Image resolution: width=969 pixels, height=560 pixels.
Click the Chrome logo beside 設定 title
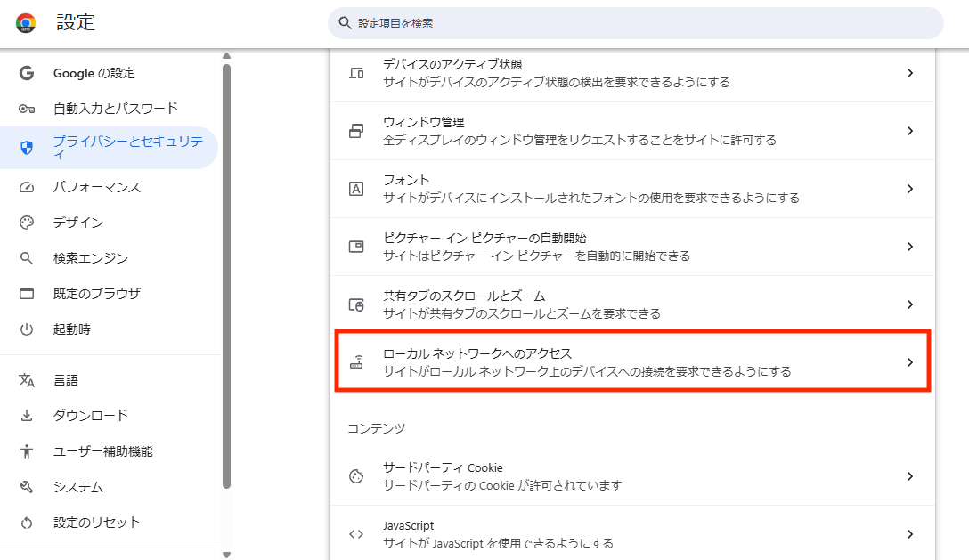[x=26, y=23]
